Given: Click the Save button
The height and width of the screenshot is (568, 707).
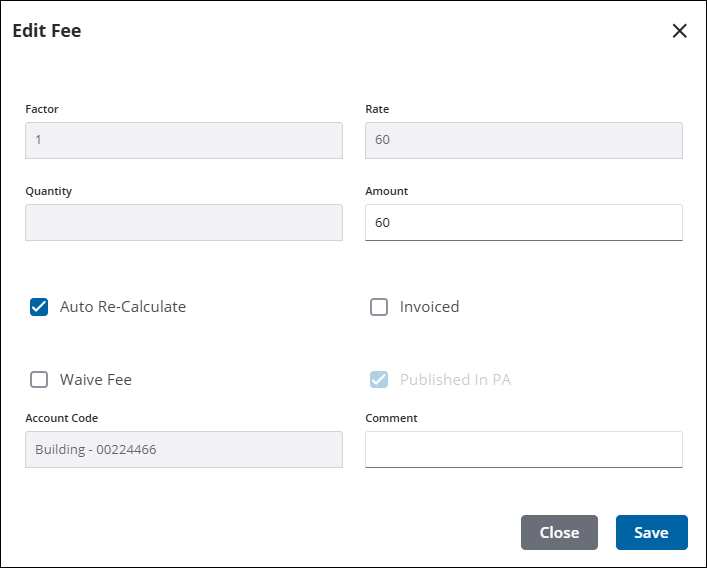Looking at the screenshot, I should tap(651, 533).
